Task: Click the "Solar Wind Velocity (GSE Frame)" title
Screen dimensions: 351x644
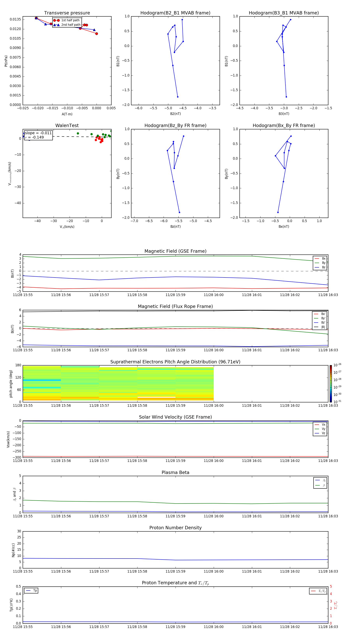Action: pos(175,417)
